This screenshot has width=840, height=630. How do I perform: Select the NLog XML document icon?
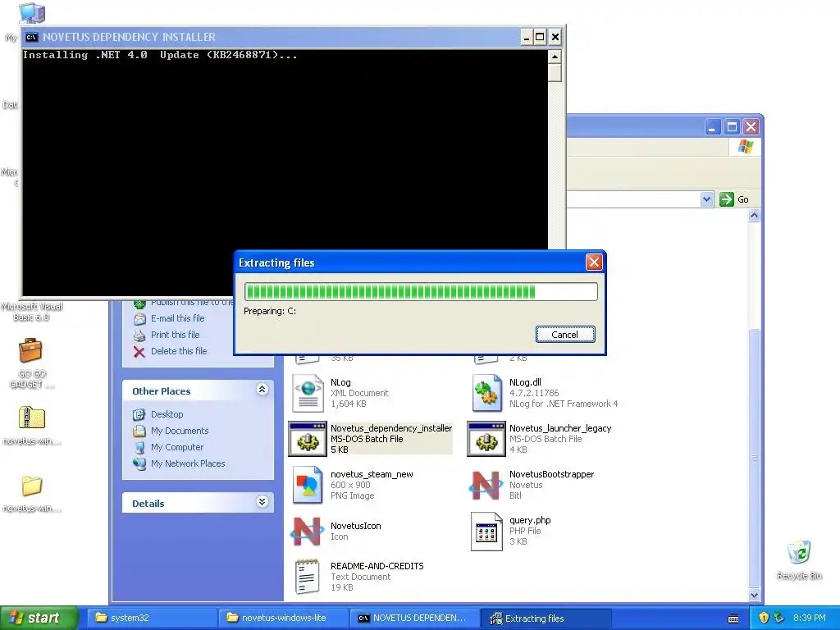tap(308, 393)
